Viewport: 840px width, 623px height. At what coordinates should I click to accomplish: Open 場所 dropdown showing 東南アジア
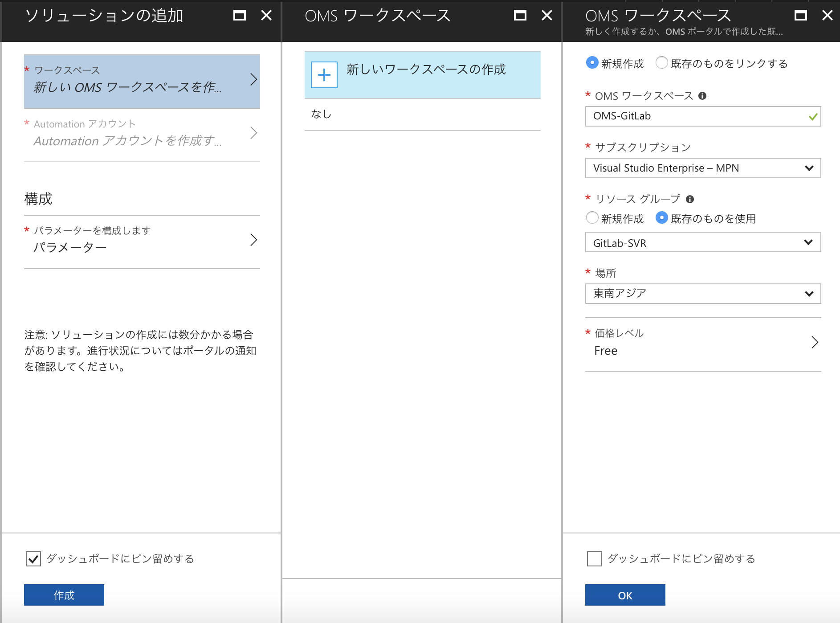[703, 294]
